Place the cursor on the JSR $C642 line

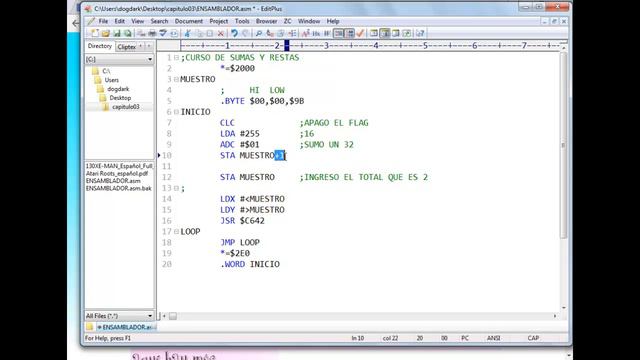tap(242, 221)
